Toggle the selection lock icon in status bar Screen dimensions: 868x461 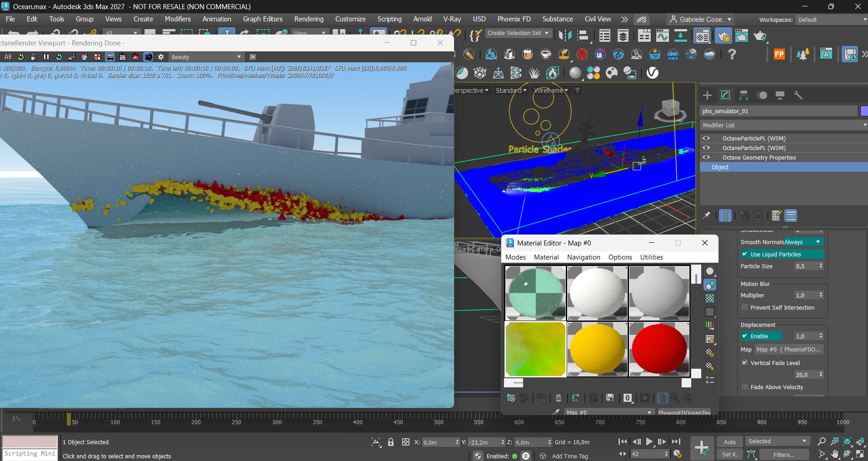point(391,442)
